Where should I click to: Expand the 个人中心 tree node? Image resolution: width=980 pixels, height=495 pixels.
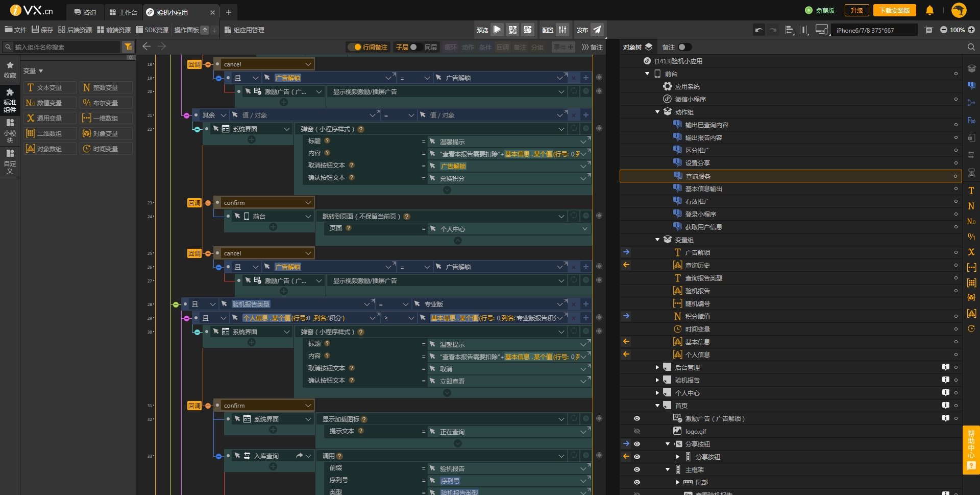(x=657, y=393)
